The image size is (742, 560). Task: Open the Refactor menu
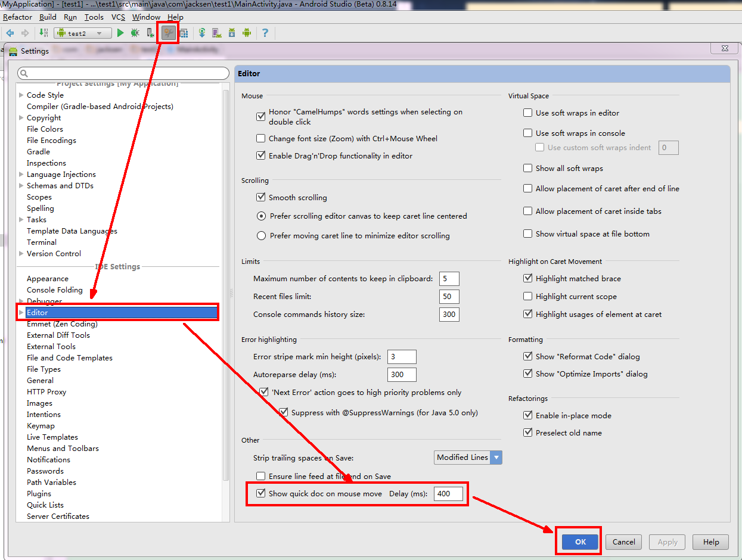pyautogui.click(x=18, y=17)
